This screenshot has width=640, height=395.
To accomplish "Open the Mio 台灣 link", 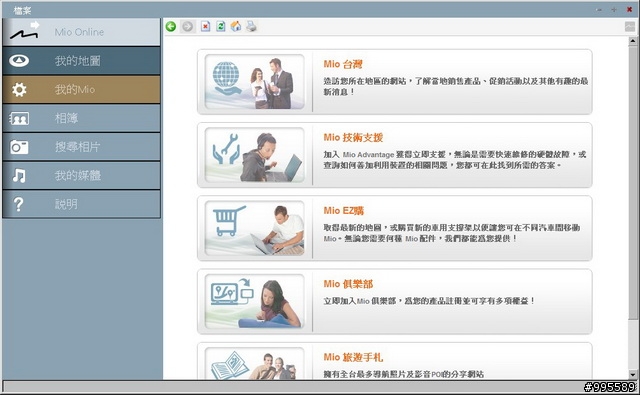I will pos(343,64).
